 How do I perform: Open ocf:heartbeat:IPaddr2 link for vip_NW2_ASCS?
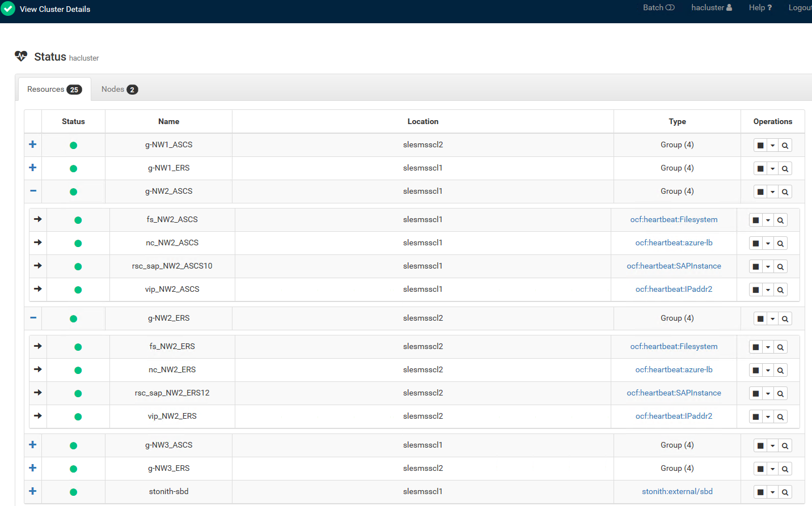(674, 289)
